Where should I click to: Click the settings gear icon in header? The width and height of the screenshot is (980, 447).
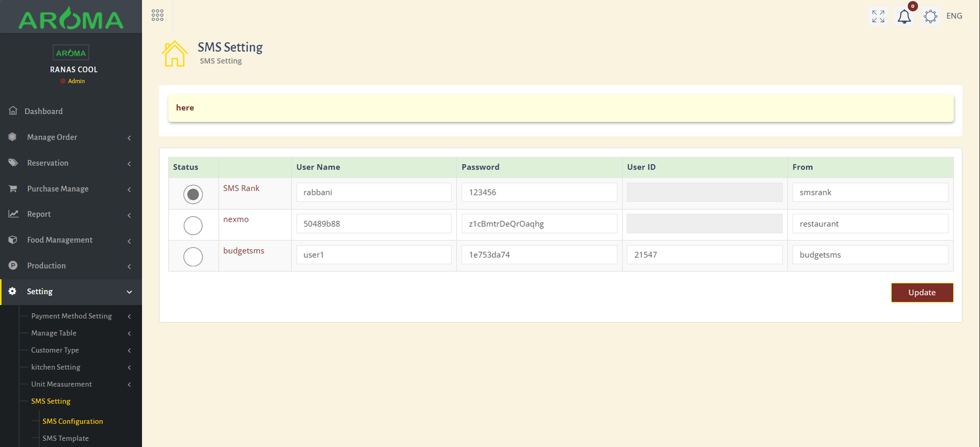coord(930,17)
